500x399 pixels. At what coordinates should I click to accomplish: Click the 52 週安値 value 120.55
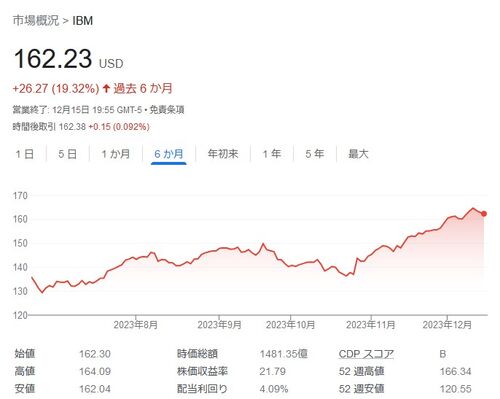point(455,389)
